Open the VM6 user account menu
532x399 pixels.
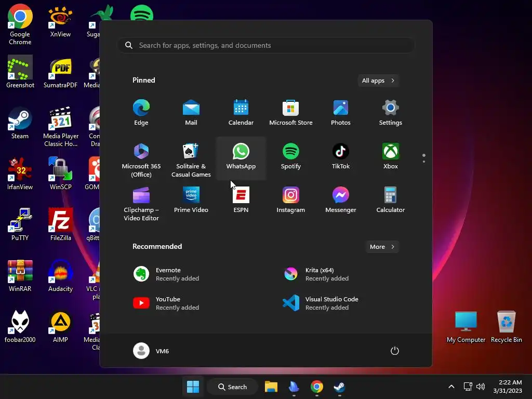tap(151, 351)
